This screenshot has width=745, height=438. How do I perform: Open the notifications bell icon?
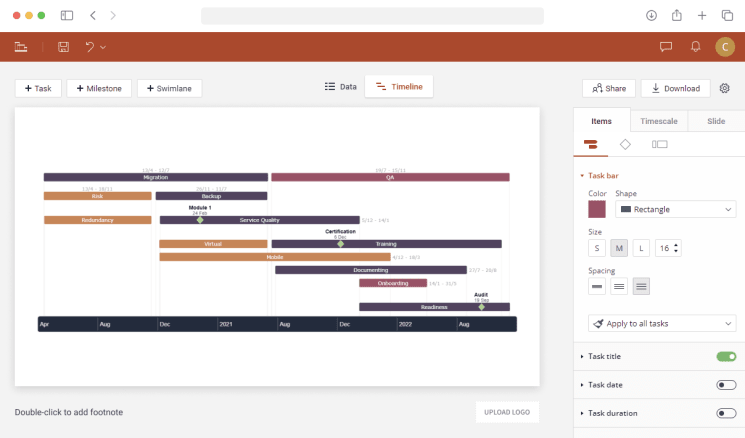coord(695,47)
